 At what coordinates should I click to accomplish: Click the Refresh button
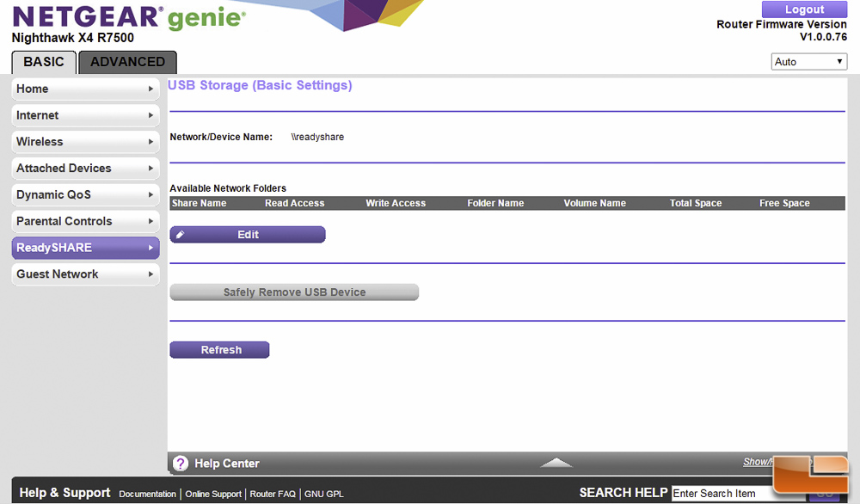click(219, 350)
